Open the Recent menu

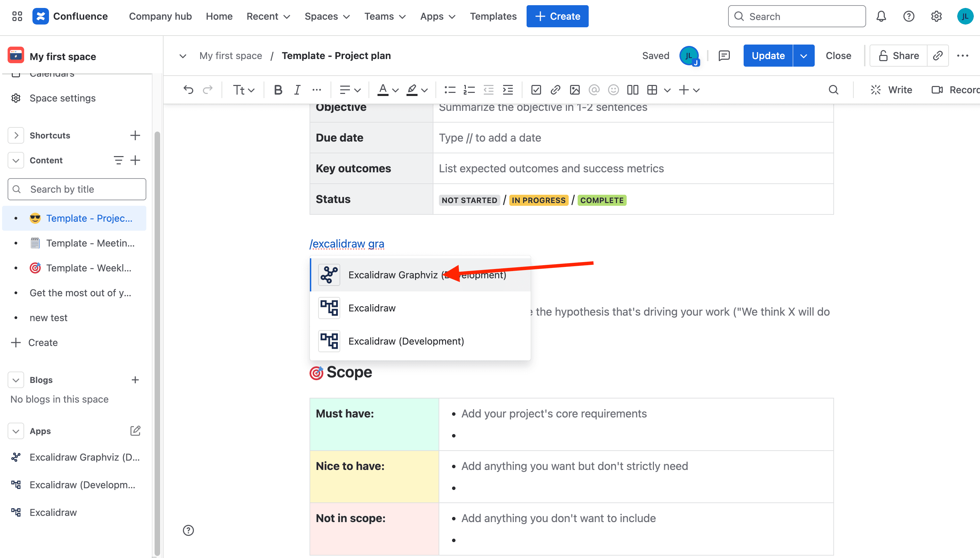coord(268,16)
